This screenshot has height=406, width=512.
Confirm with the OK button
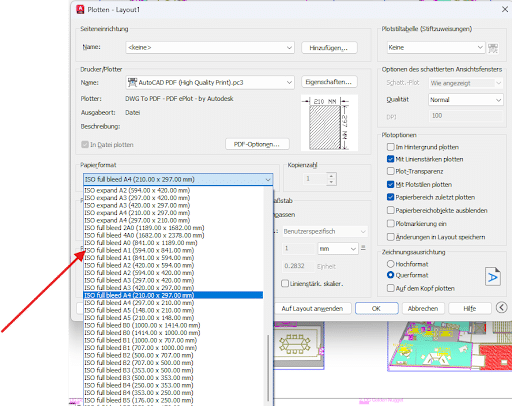tap(376, 308)
